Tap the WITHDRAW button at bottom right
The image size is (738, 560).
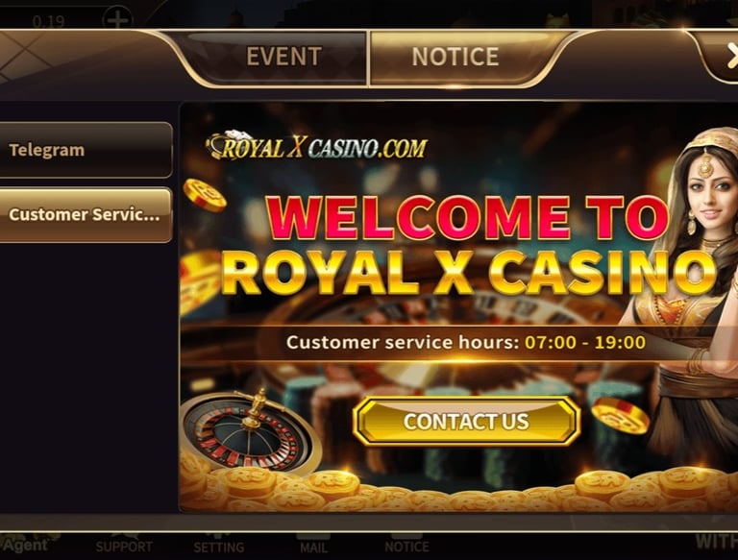(716, 541)
